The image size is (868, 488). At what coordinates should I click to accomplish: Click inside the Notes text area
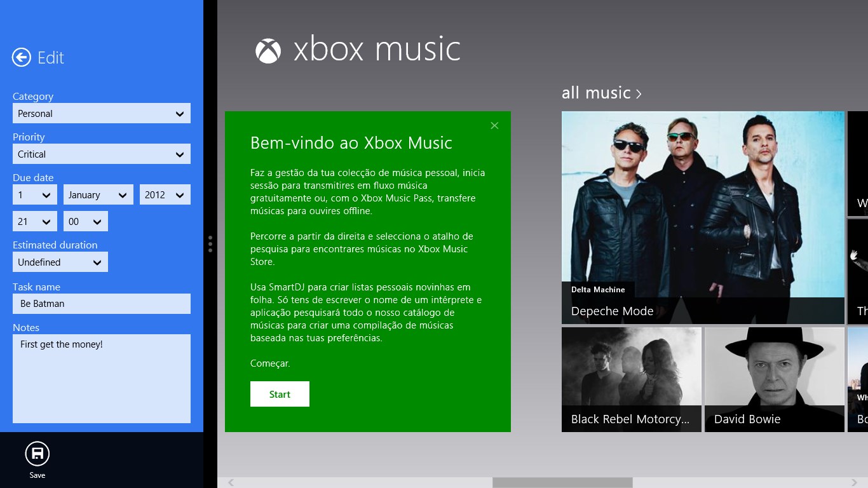(102, 379)
